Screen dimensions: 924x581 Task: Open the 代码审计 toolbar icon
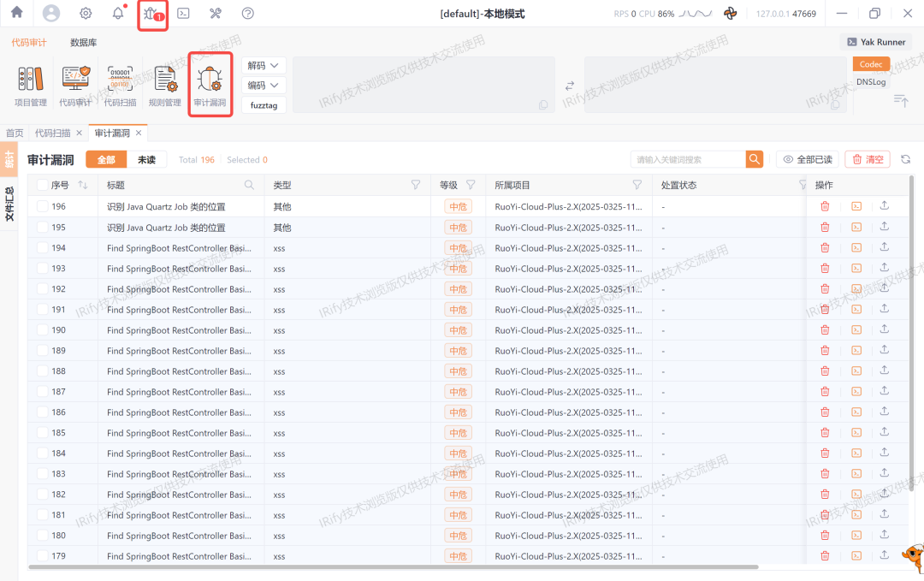point(75,86)
